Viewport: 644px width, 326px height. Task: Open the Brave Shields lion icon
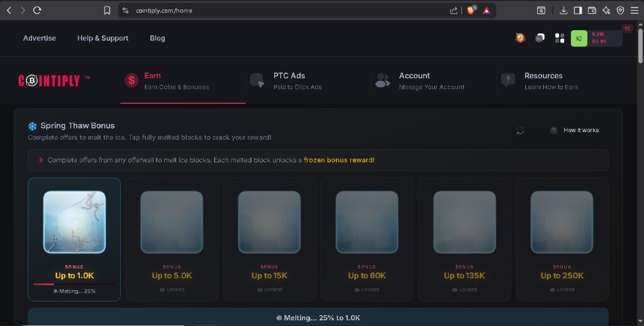(x=471, y=10)
